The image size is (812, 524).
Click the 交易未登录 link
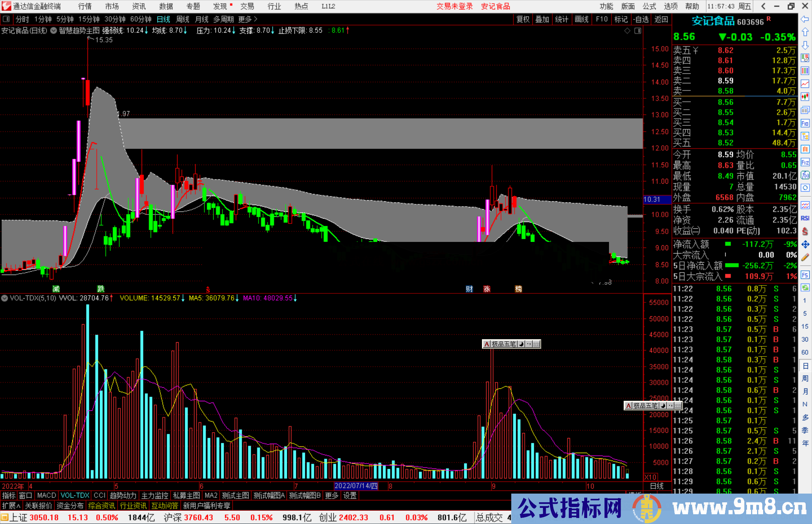[454, 6]
